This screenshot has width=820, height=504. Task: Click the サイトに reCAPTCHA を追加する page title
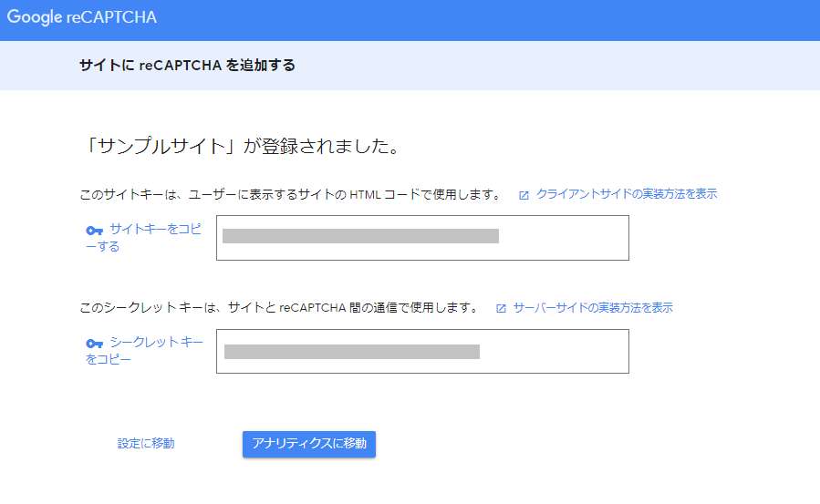(x=187, y=66)
